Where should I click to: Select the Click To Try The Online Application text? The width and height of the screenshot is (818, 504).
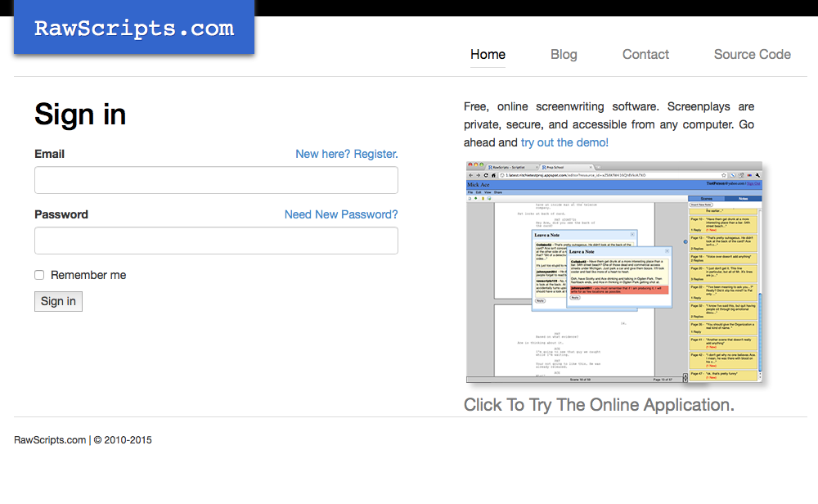tap(599, 405)
